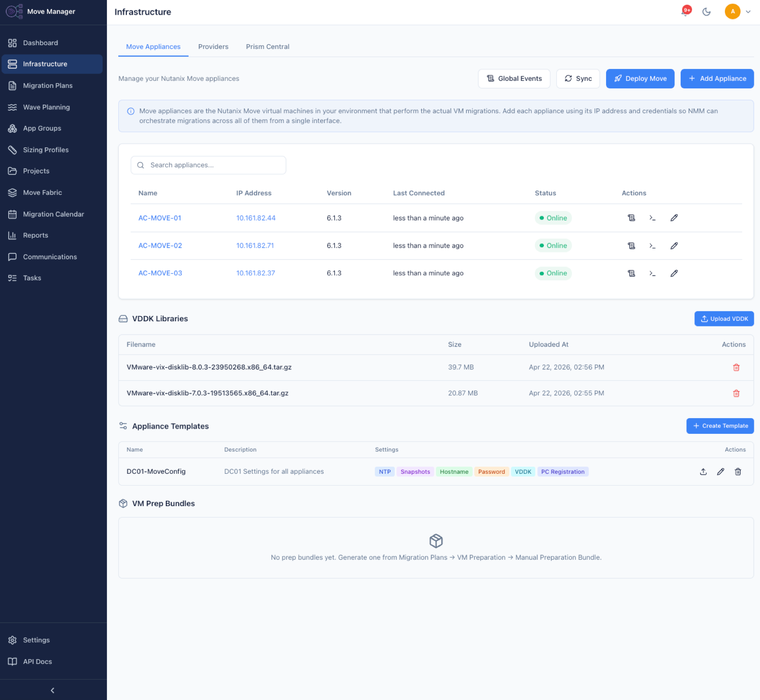The height and width of the screenshot is (700, 760).
Task: Open events log icon for AC-MOVE-02
Action: tap(631, 246)
